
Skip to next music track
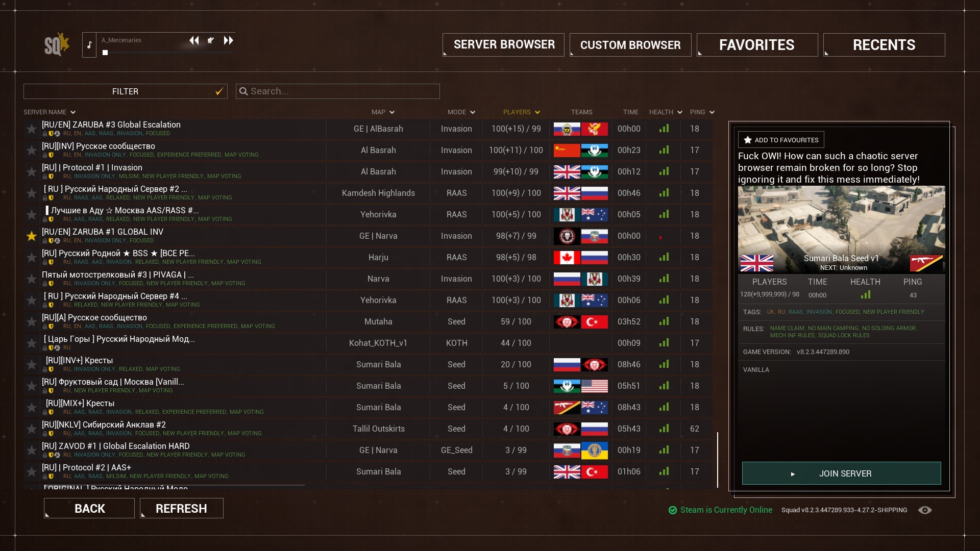228,40
